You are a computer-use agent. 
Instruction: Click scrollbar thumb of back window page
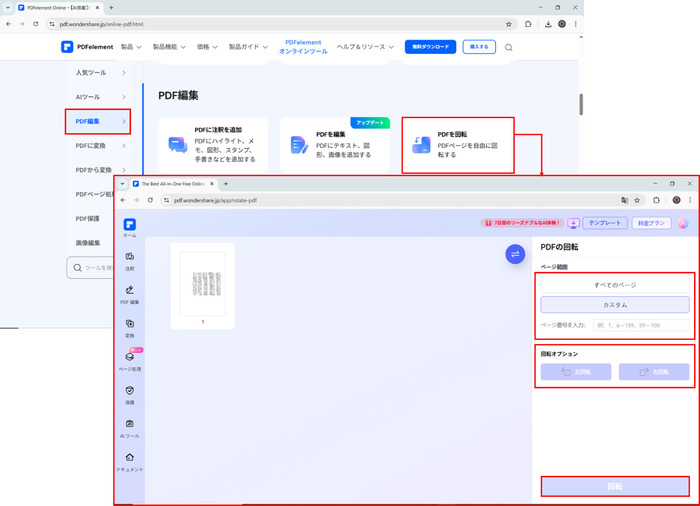tap(581, 104)
